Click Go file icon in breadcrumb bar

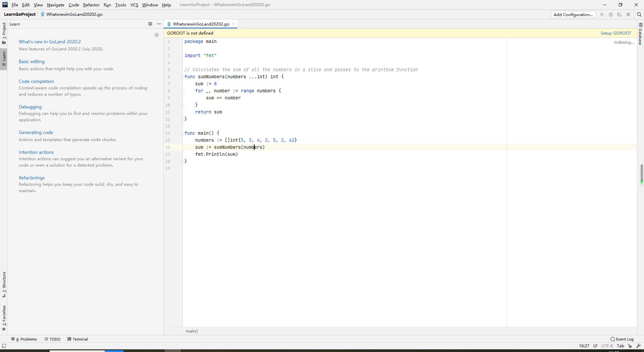pos(43,14)
